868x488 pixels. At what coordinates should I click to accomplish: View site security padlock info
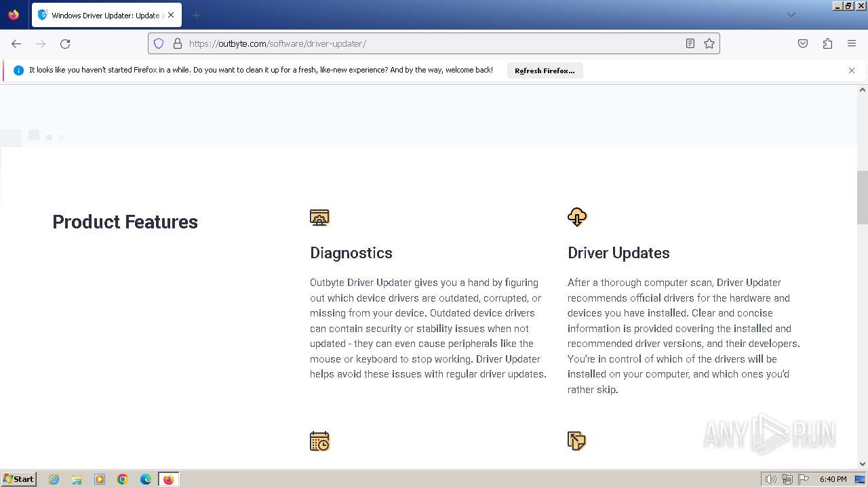click(178, 43)
